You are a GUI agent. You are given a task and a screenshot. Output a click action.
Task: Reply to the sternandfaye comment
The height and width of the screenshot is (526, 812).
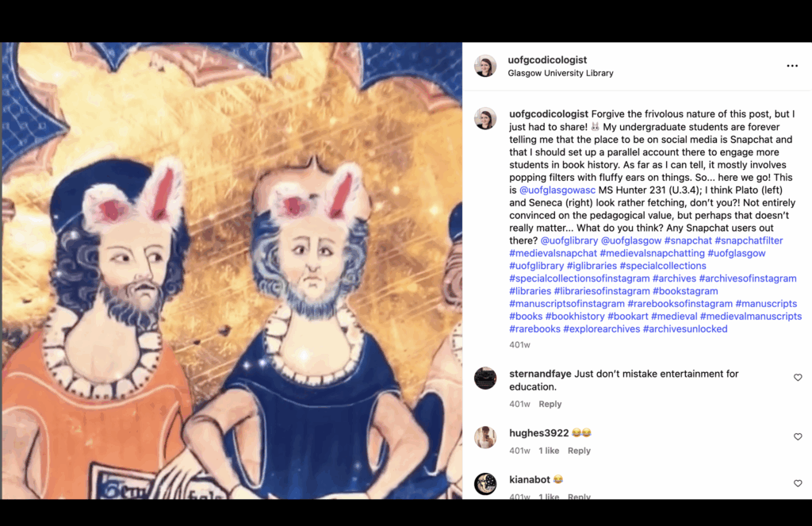[550, 404]
